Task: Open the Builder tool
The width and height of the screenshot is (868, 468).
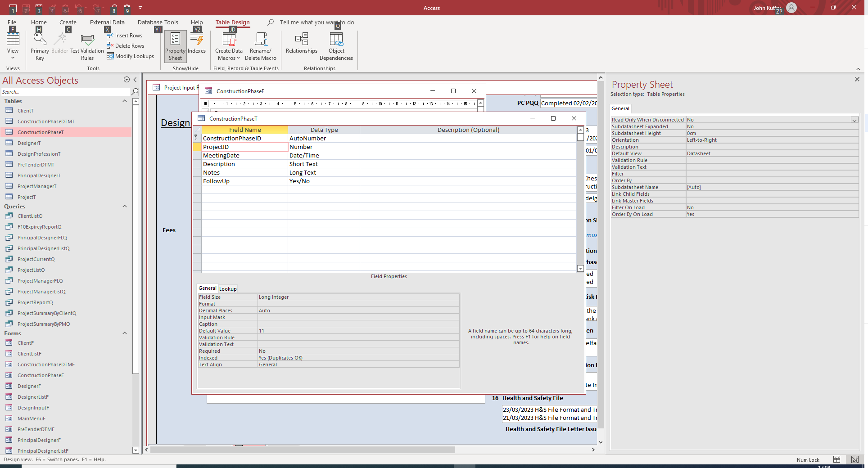Action: point(59,44)
